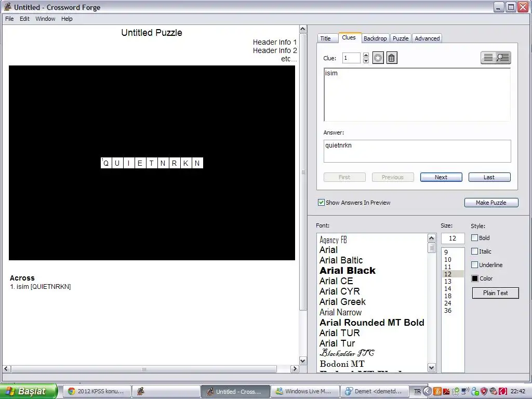Screen dimensions: 532x399
Task: Toggle Show Answers In Preview checkbox
Action: [x=321, y=203]
